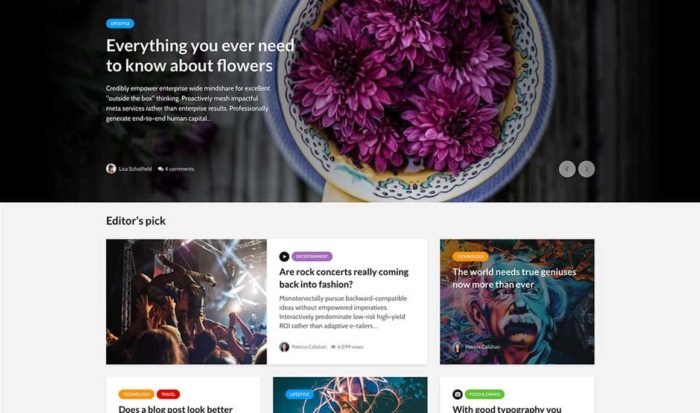Click the views eye icon on rock concerts card

point(333,347)
